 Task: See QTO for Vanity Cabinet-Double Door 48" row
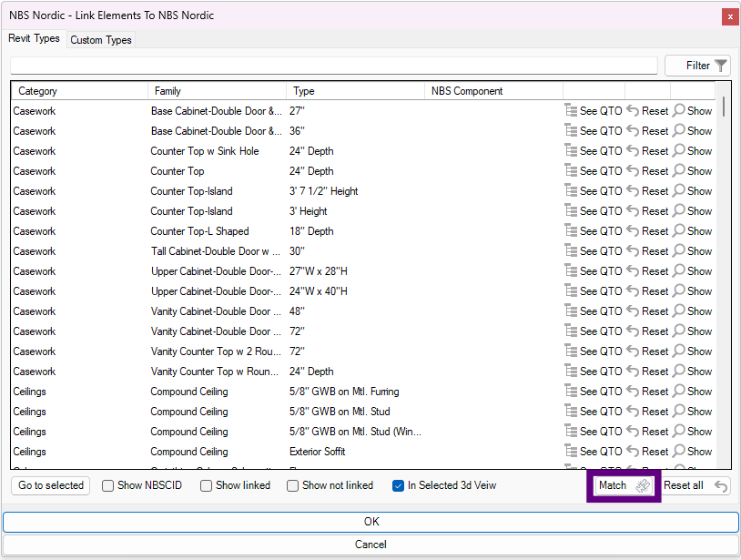[594, 311]
